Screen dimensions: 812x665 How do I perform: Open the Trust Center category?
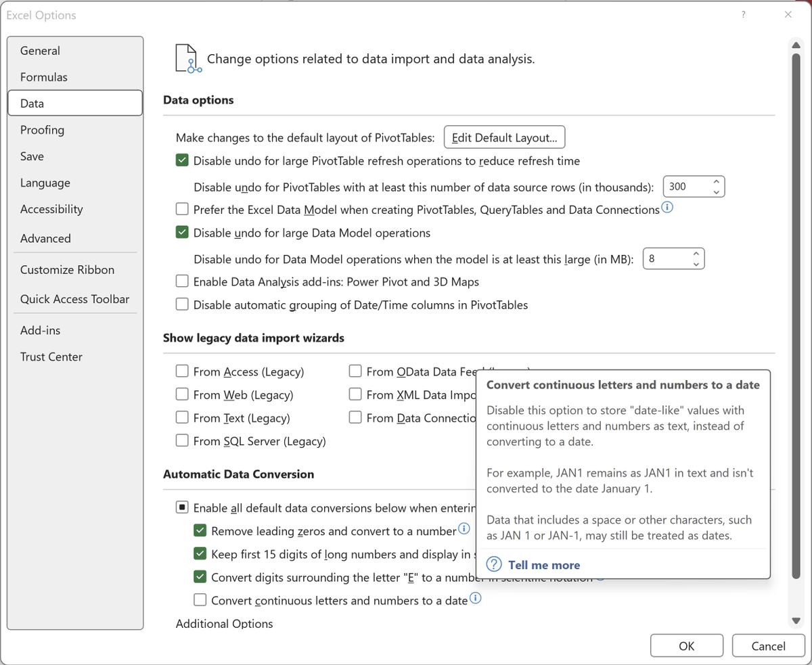(75, 357)
